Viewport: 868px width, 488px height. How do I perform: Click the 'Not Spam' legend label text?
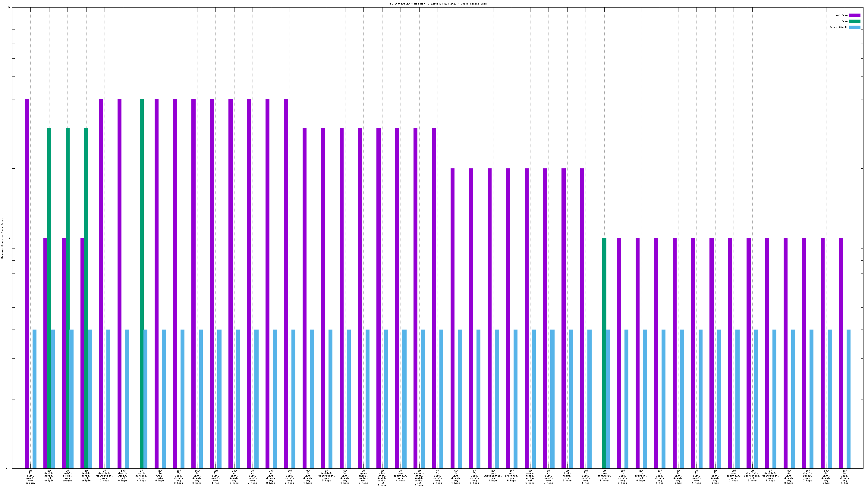(x=841, y=15)
